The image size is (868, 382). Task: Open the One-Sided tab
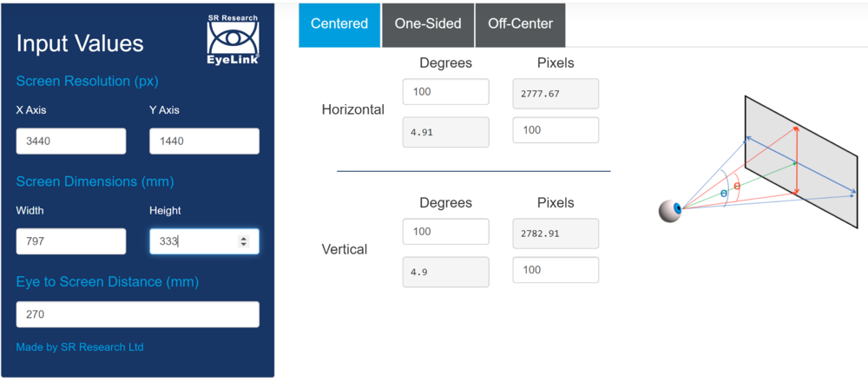tap(428, 24)
